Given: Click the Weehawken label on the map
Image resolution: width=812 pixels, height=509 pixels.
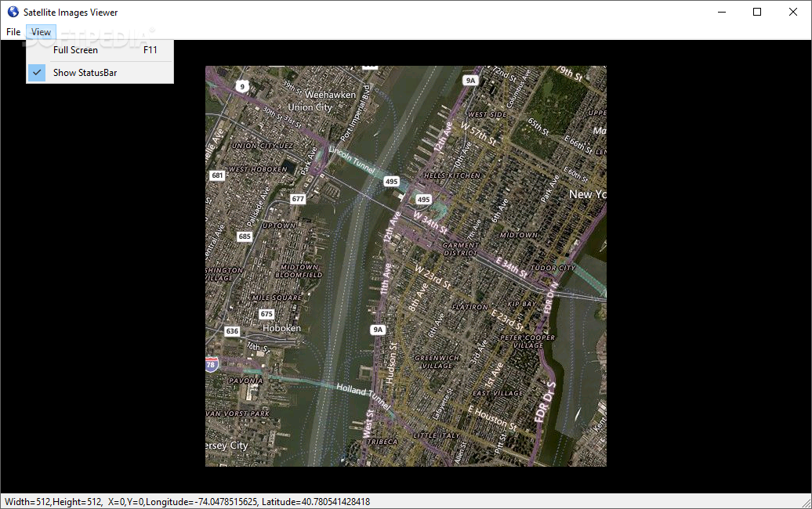Looking at the screenshot, I should point(331,95).
